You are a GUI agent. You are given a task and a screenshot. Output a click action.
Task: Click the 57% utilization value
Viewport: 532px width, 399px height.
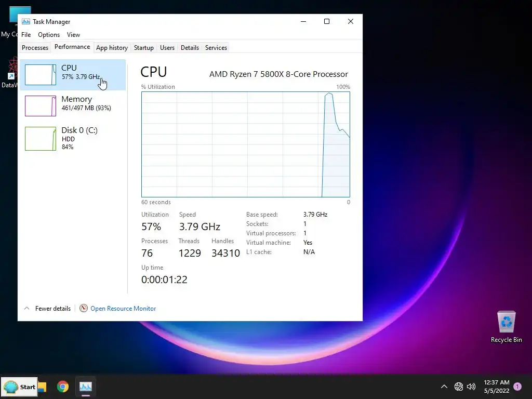151,227
